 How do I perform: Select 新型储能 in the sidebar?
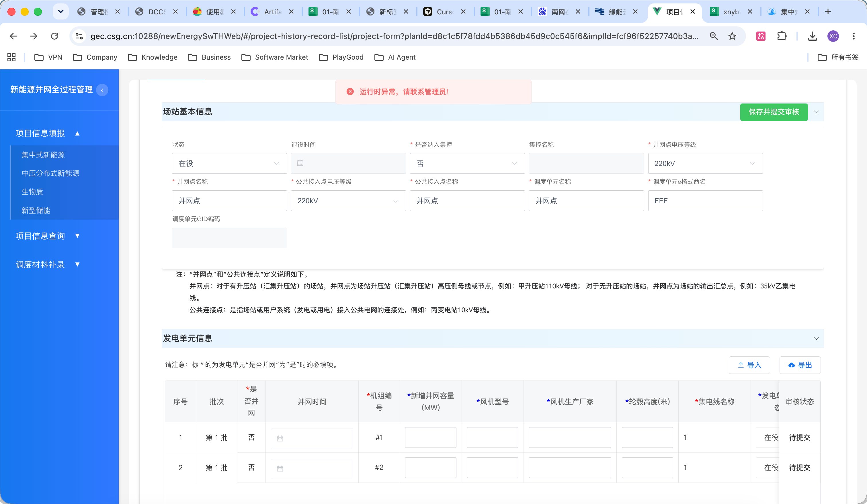[36, 210]
